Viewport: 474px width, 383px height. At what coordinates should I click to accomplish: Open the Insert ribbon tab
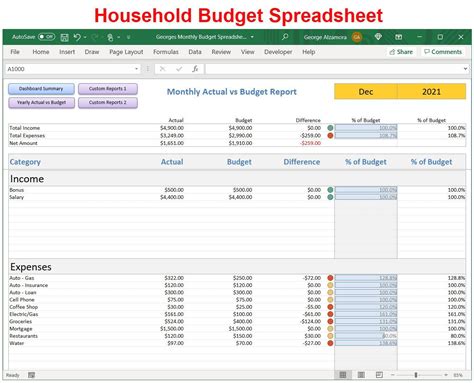(x=67, y=52)
